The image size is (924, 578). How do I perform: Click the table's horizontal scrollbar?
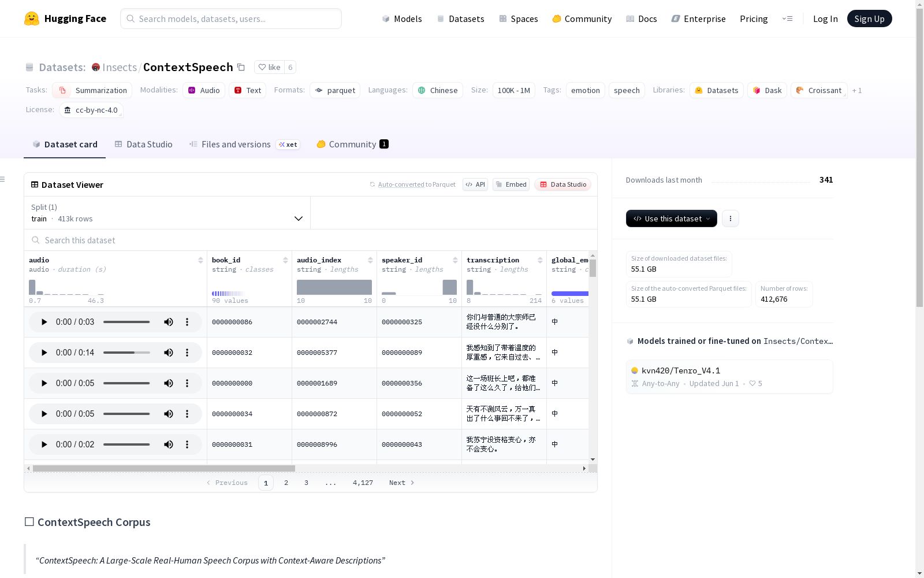pos(164,468)
